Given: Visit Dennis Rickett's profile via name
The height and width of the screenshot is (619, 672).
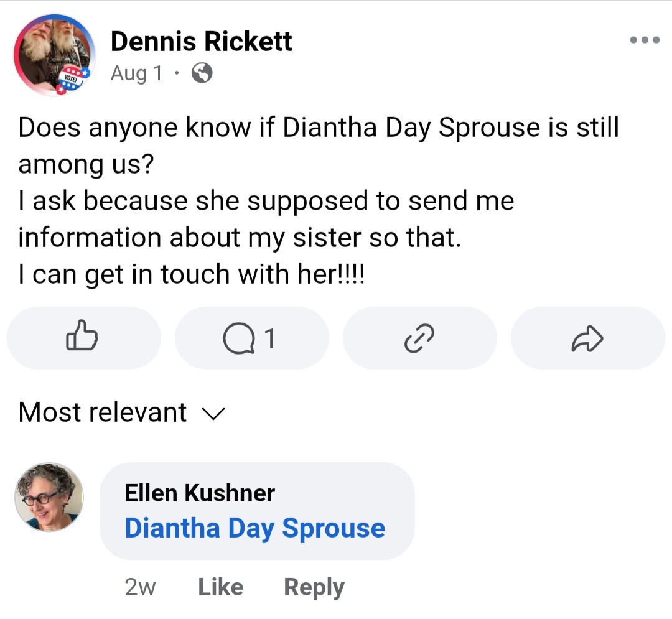Looking at the screenshot, I should pyautogui.click(x=201, y=42).
